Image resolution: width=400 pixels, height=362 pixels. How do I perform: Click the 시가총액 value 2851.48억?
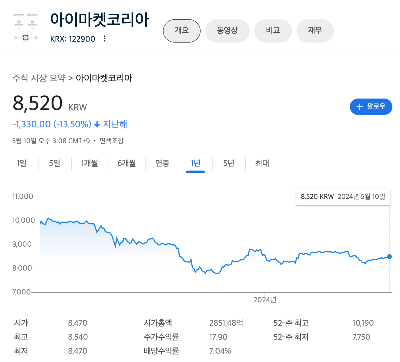coord(226,323)
